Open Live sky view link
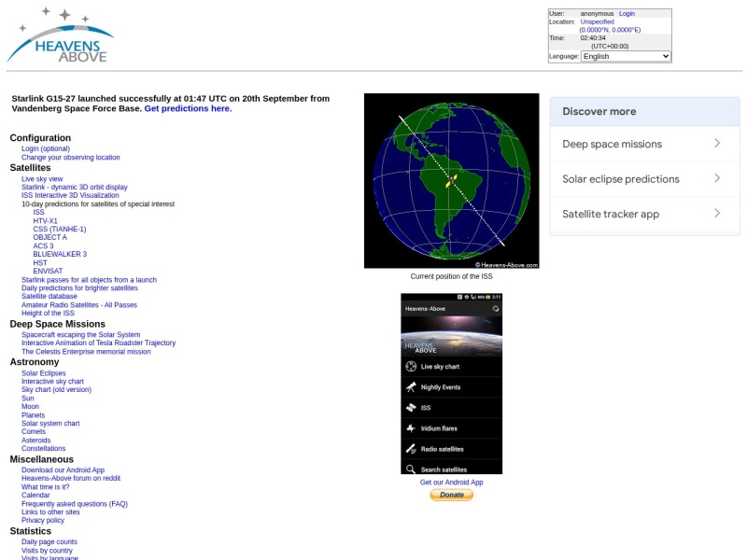The image size is (747, 560). pos(42,179)
